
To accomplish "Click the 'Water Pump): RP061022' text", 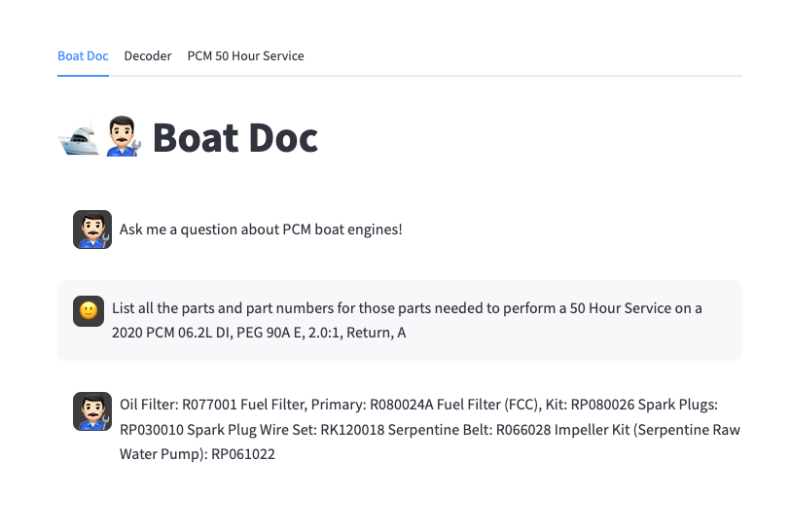I will click(x=198, y=454).
